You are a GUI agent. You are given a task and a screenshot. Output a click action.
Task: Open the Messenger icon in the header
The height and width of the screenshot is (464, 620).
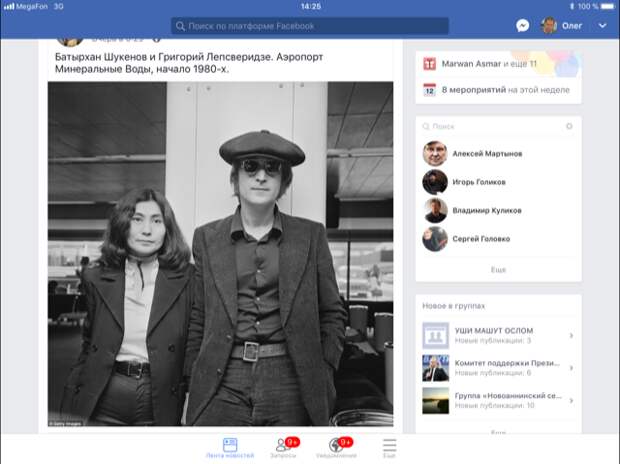tap(522, 26)
